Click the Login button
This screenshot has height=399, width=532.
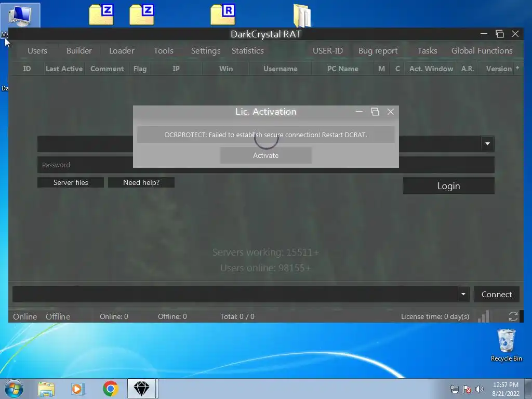click(448, 186)
